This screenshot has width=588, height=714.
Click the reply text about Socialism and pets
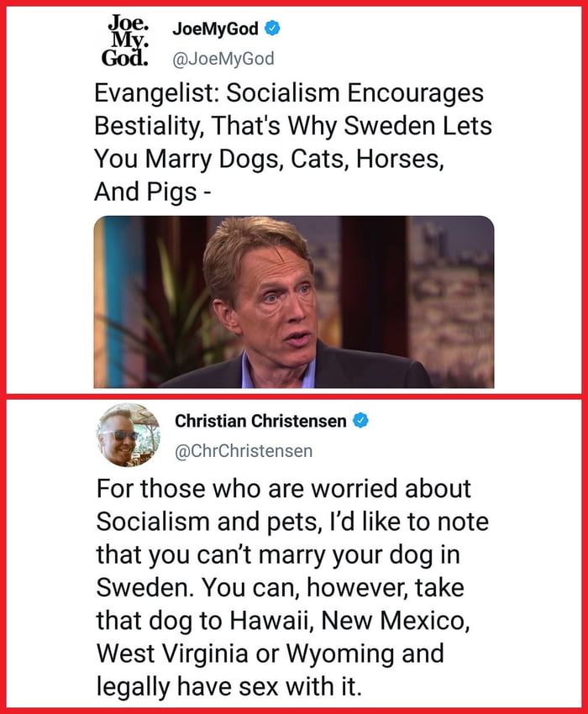click(292, 587)
